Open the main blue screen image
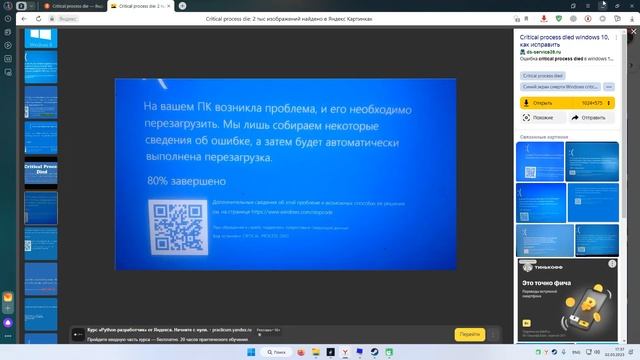 click(285, 174)
